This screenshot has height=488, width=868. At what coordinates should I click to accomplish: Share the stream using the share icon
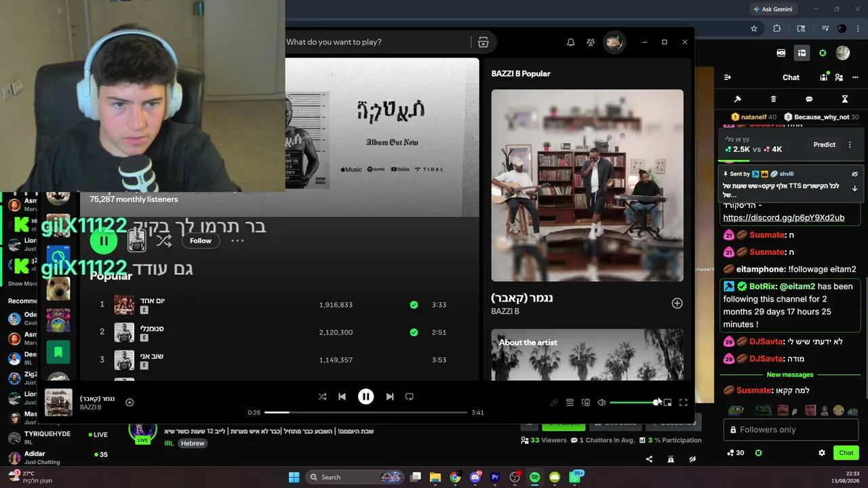click(x=649, y=459)
